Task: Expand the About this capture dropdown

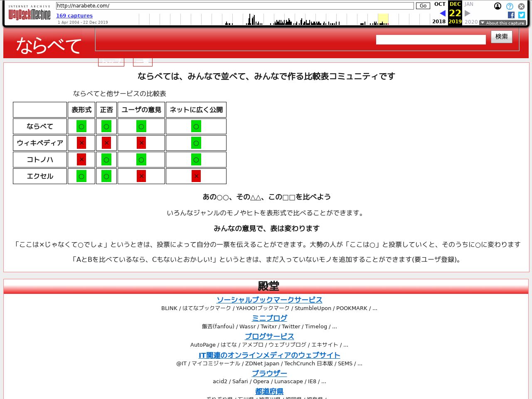Action: 502,23
